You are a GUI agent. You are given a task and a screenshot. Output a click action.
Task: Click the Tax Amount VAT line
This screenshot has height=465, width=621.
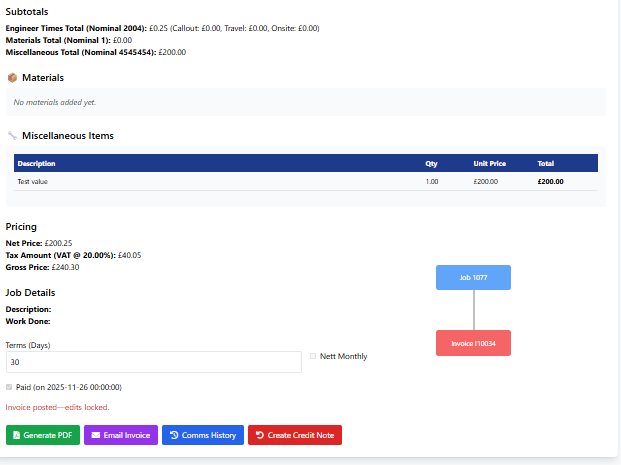73,255
